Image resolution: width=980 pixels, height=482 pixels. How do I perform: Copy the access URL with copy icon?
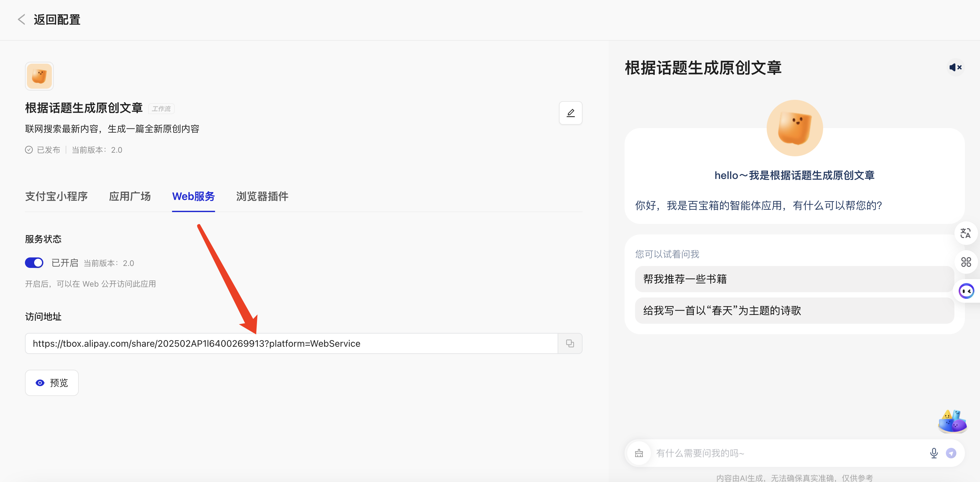(569, 343)
